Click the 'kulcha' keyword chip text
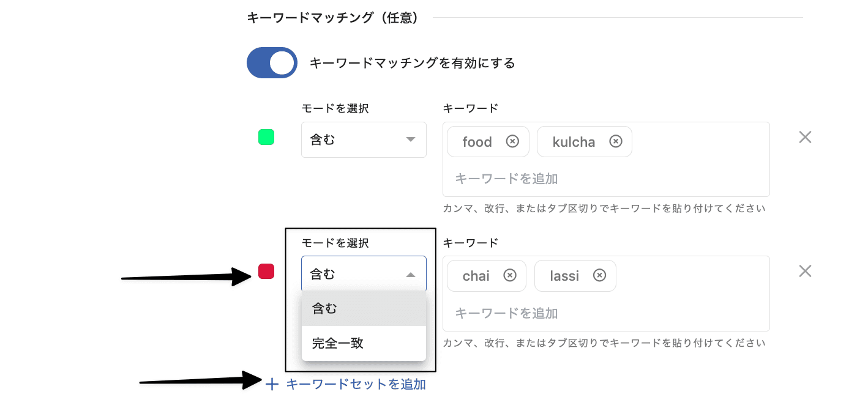868x411 pixels. [x=574, y=142]
